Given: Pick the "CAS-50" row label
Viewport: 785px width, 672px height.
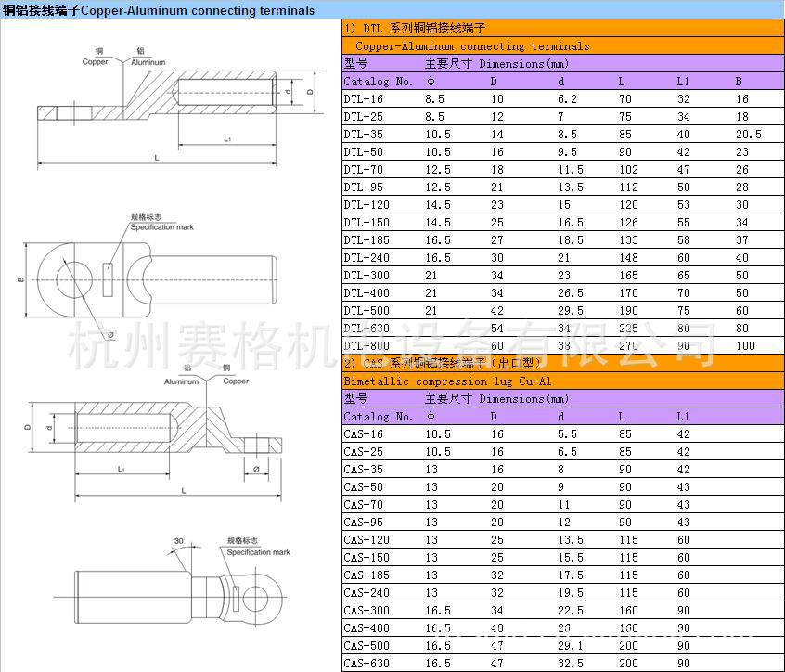Looking at the screenshot, I should click(x=363, y=486).
